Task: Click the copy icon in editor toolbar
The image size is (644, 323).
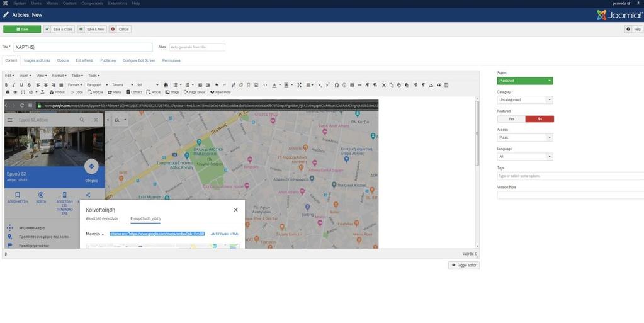Action: click(392, 85)
